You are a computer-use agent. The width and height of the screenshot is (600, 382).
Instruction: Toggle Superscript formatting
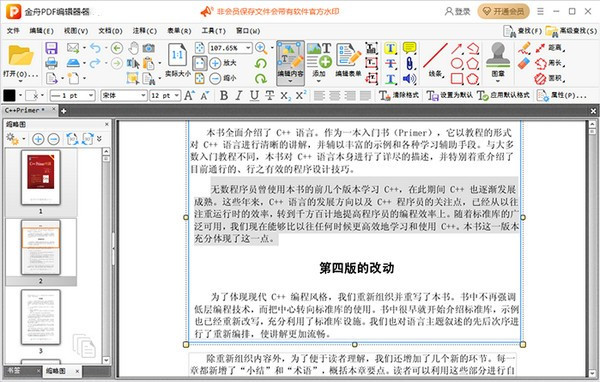coord(301,95)
